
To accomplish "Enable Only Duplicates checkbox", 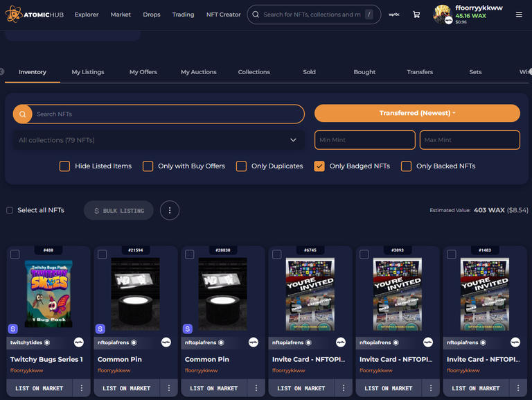I will pyautogui.click(x=241, y=166).
